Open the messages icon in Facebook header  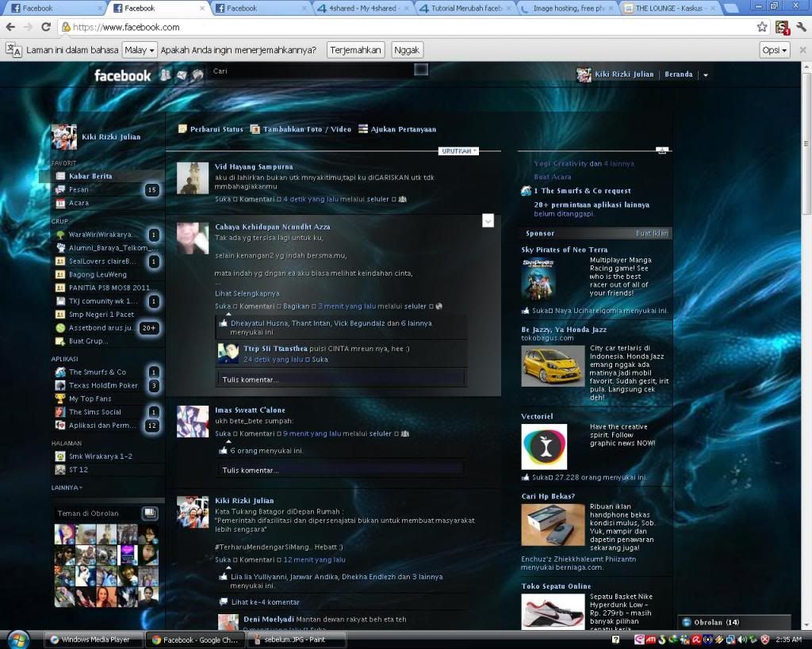(x=182, y=75)
